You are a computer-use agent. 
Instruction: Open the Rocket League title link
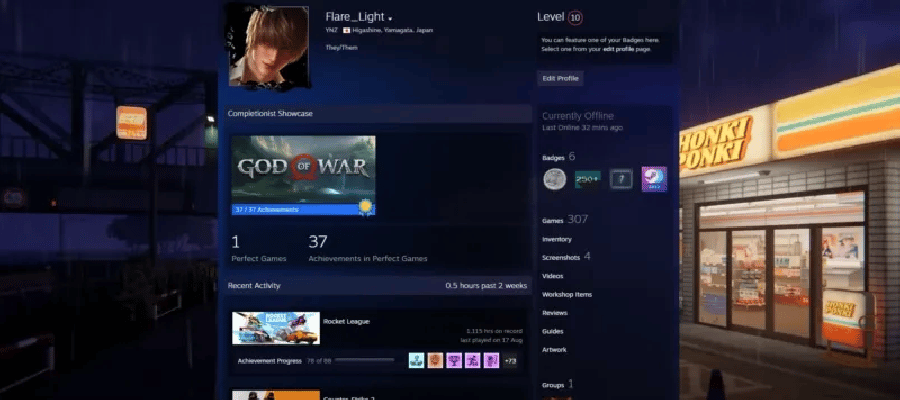[x=346, y=321]
